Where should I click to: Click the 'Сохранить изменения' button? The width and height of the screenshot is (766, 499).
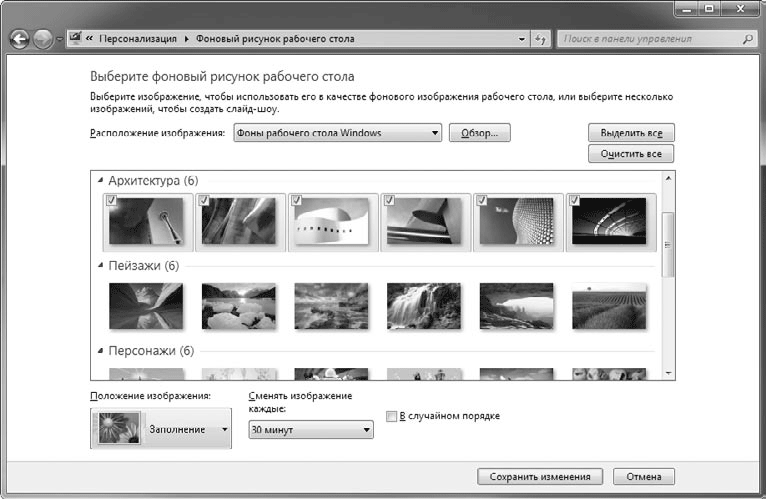click(540, 476)
